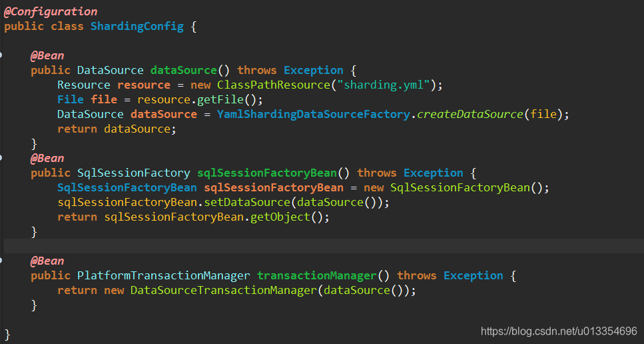
Task: Click the ClassPathResource constructor name
Action: (x=274, y=85)
